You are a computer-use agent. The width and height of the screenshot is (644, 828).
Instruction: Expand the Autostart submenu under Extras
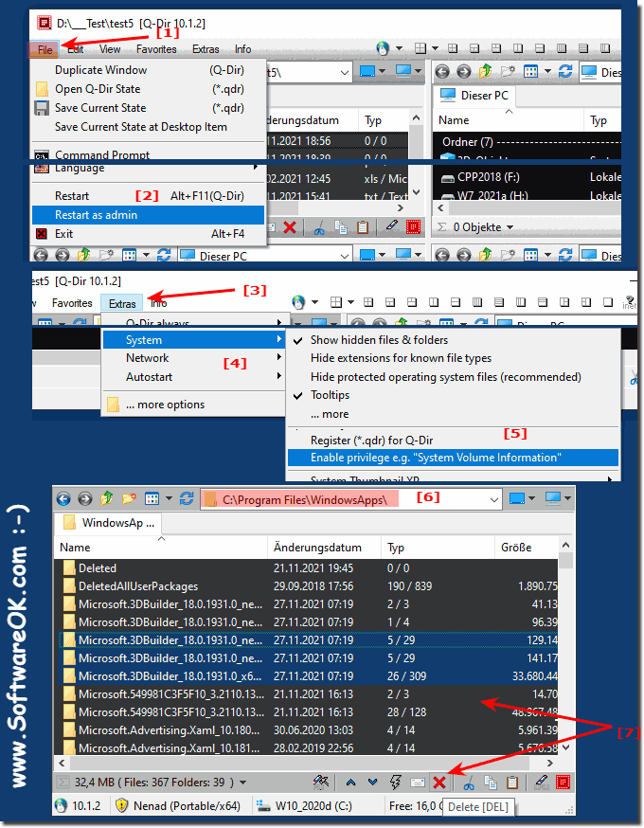193,377
